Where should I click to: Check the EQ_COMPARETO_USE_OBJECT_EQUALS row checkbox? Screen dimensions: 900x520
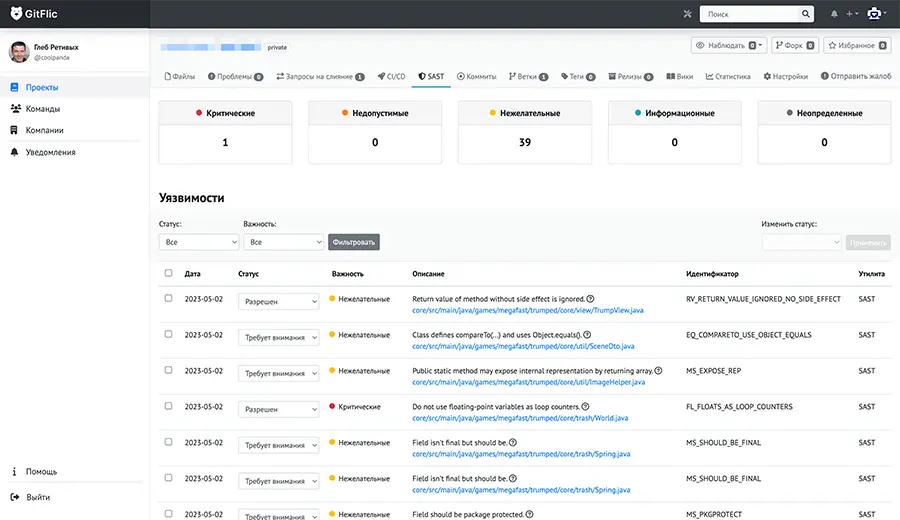(168, 334)
